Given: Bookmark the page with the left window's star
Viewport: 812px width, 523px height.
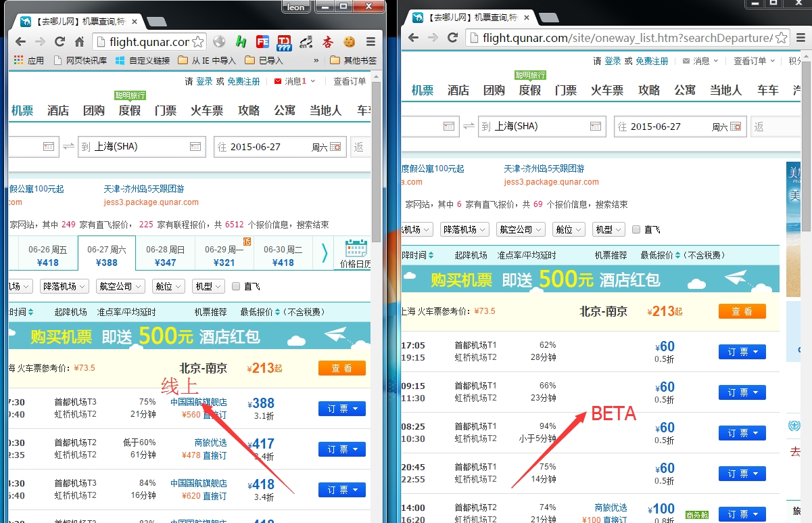Looking at the screenshot, I should click(x=197, y=42).
